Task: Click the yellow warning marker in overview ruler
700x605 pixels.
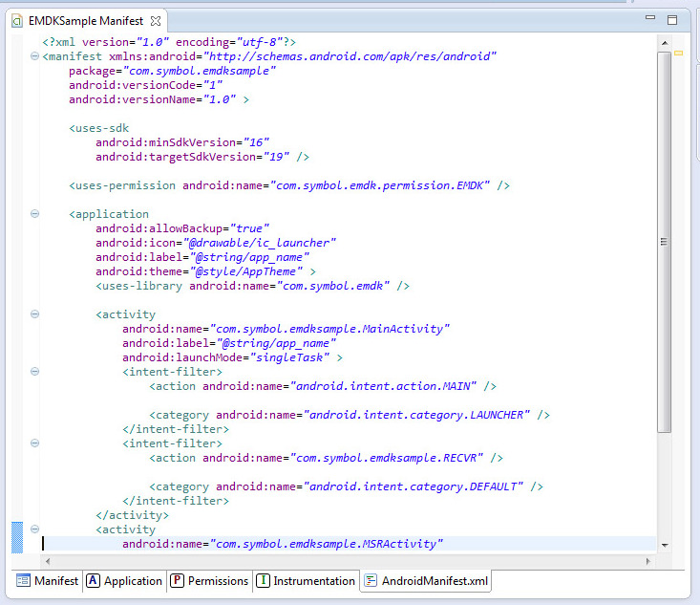Action: pyautogui.click(x=679, y=54)
